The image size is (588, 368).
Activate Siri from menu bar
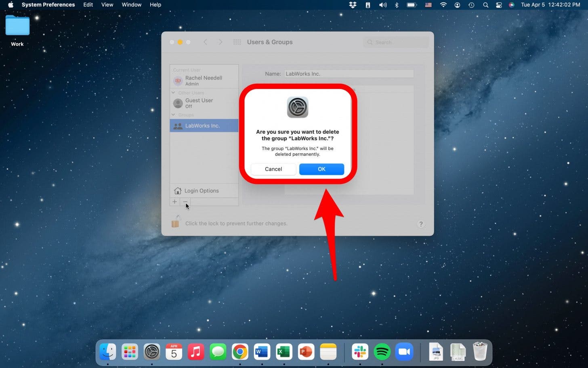tap(512, 5)
